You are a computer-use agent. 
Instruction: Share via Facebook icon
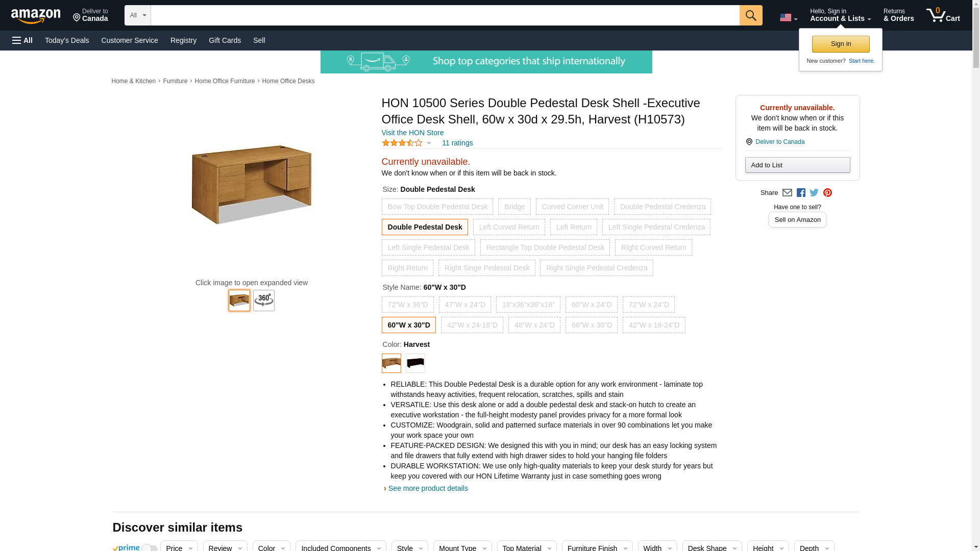click(x=801, y=193)
